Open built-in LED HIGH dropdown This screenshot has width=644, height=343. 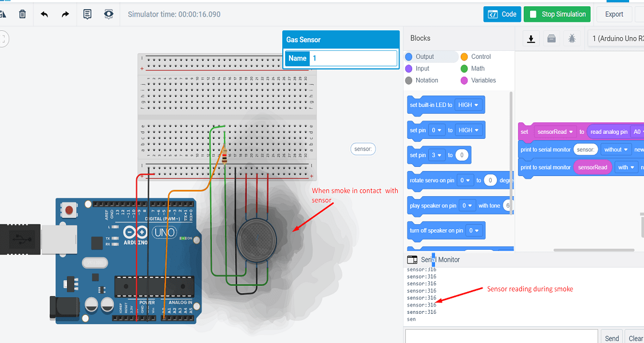(468, 105)
